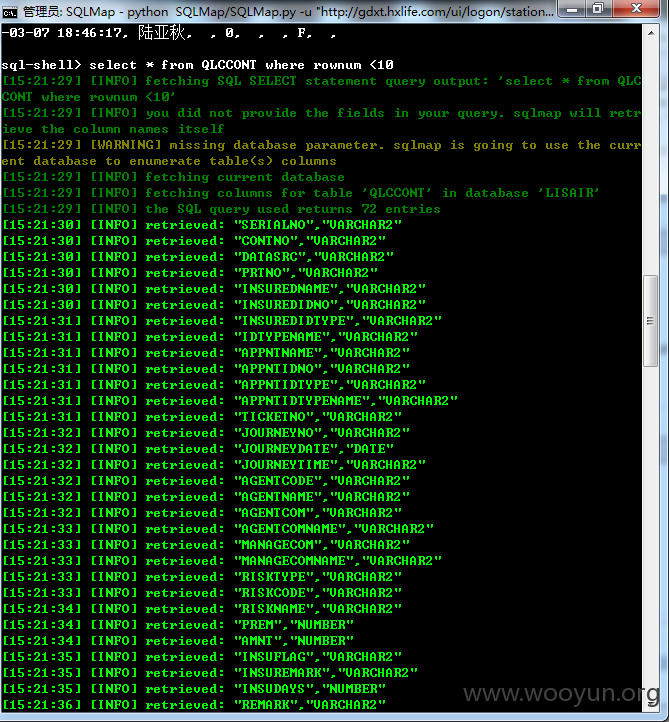This screenshot has width=669, height=722.
Task: Click the retrieved "AGENTCODE" line
Action: 206,481
